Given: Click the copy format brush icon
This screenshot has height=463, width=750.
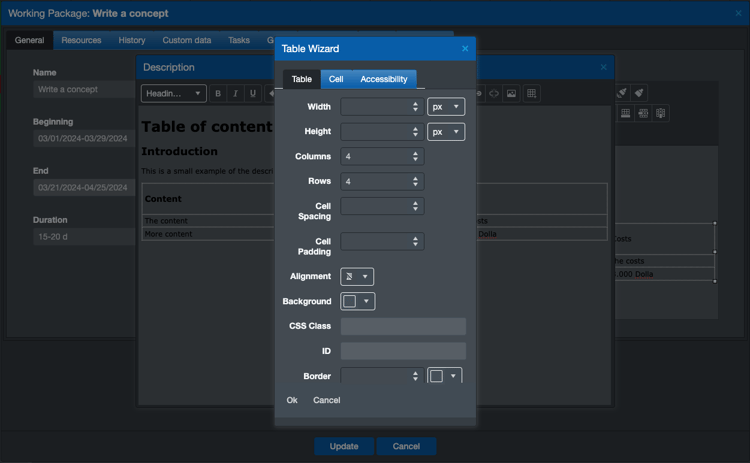Looking at the screenshot, I should 621,93.
